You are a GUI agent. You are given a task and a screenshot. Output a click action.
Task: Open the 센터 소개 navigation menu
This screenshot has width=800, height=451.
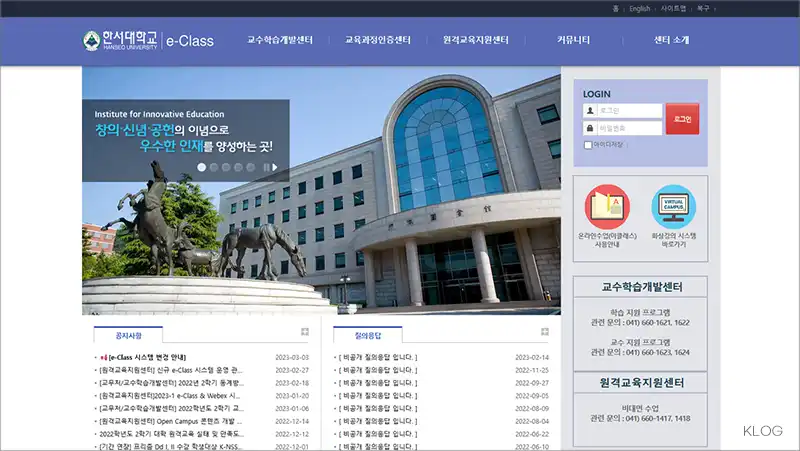point(671,40)
